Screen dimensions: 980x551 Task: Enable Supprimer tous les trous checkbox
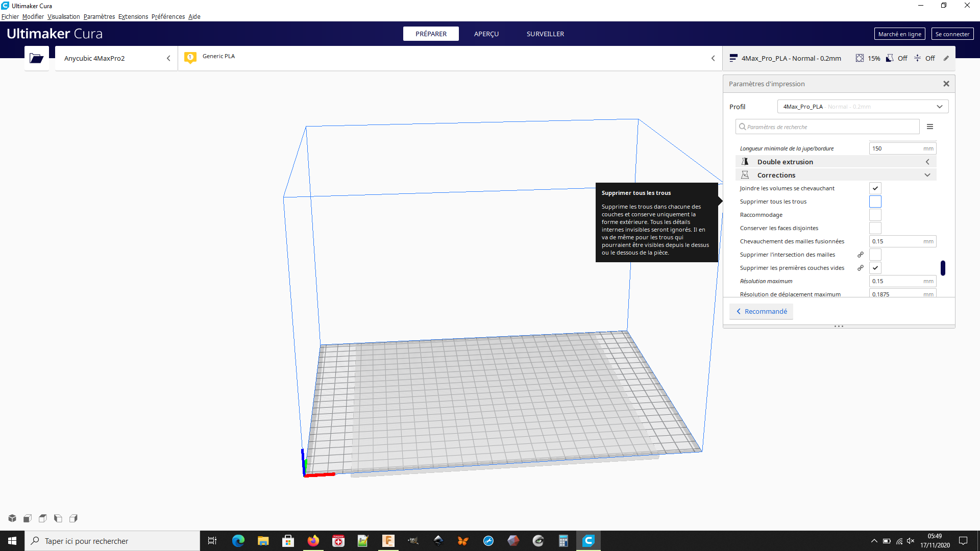[875, 202]
